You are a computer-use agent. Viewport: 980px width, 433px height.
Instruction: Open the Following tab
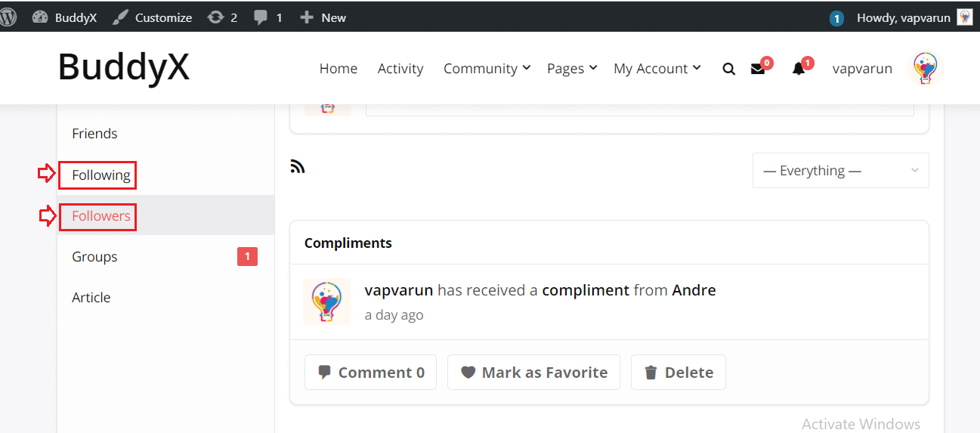(101, 175)
